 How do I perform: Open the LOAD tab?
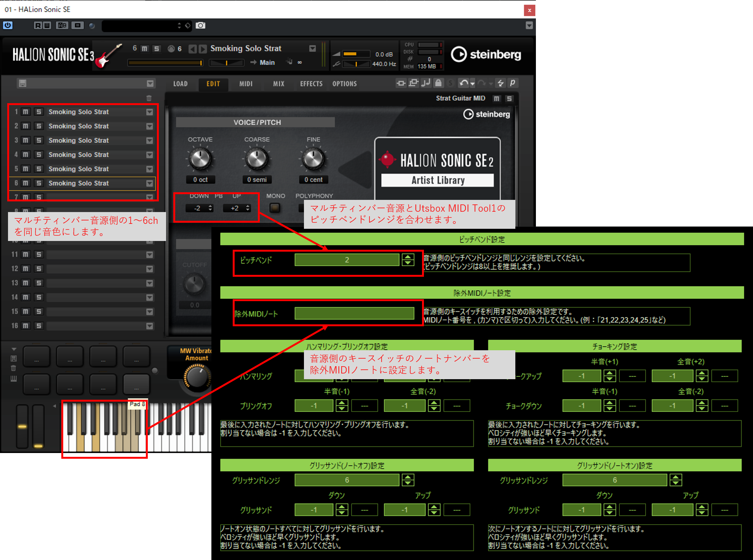tap(181, 84)
